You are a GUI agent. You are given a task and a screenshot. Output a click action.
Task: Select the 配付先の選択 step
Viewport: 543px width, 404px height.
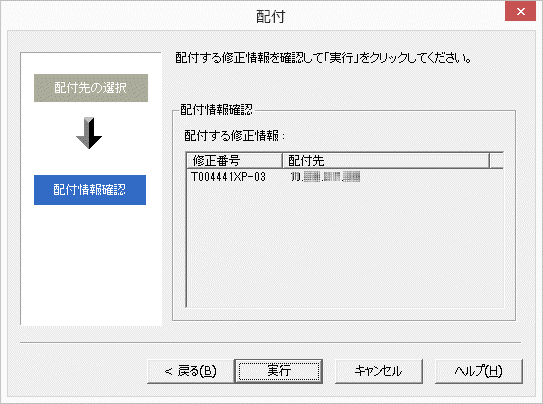91,88
